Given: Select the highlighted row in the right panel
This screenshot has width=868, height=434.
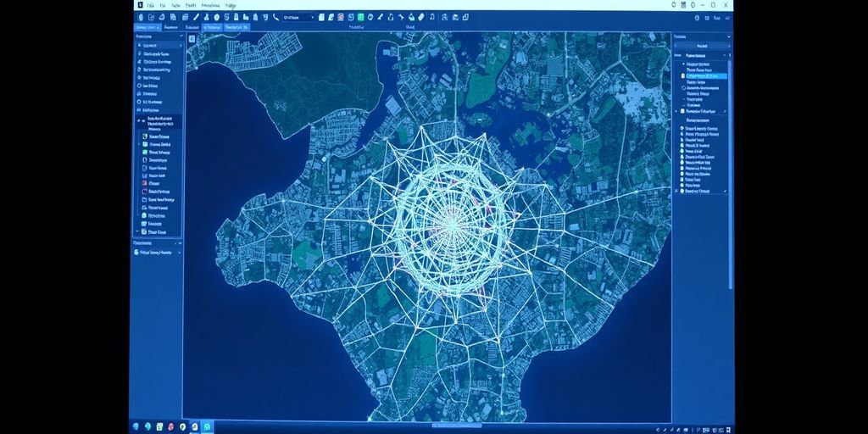Looking at the screenshot, I should (x=704, y=75).
